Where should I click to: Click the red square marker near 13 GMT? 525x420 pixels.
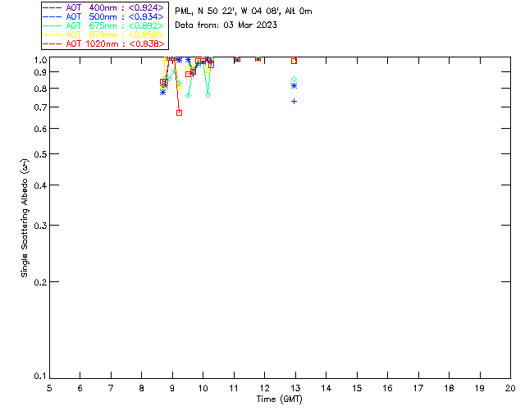tap(294, 61)
